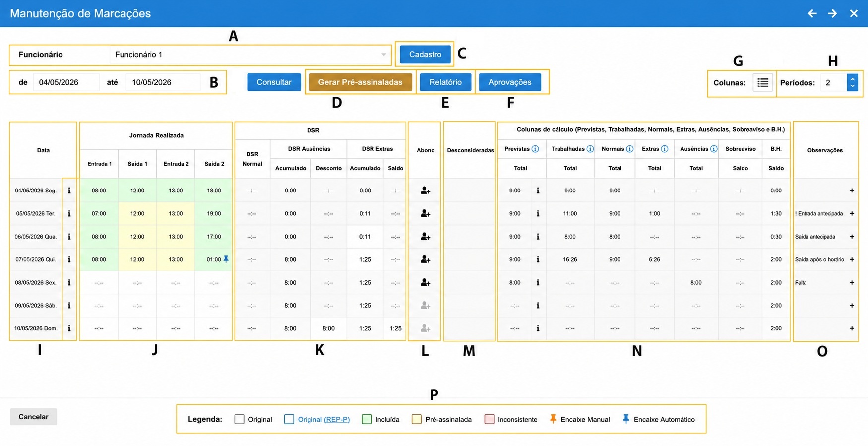Screen dimensions: 868x446
Task: Decrease Períodos value with stepper down arrow
Action: click(x=852, y=86)
